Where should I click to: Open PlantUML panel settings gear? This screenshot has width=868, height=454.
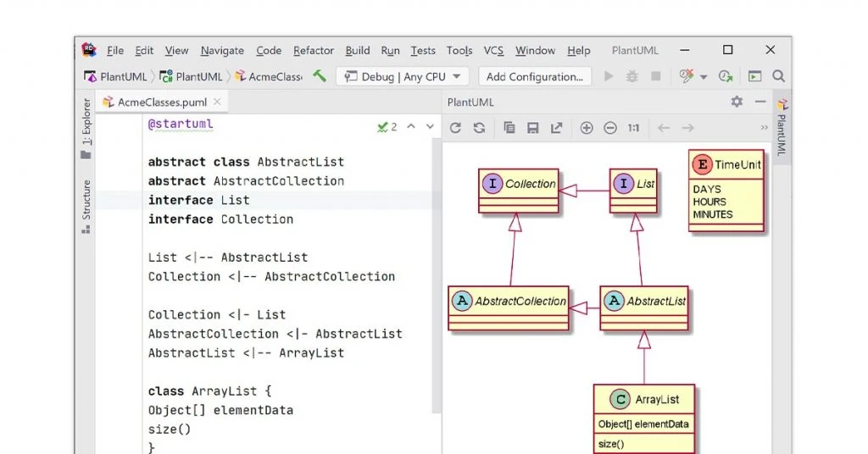(x=737, y=102)
